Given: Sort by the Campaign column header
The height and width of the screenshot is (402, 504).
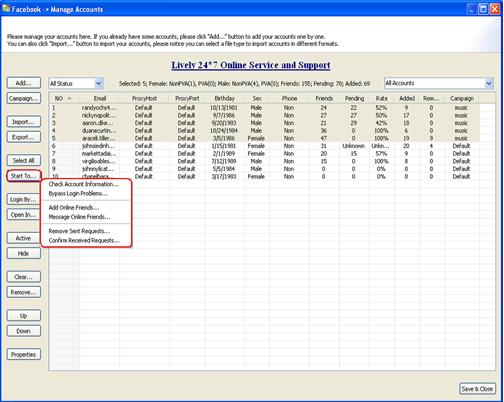Looking at the screenshot, I should coord(462,98).
